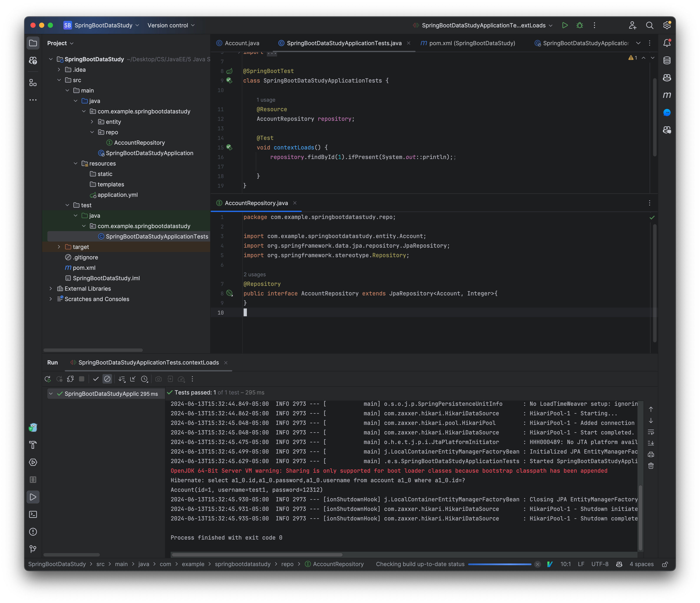Open the Run tool window icon
This screenshot has height=603, width=700.
33,497
